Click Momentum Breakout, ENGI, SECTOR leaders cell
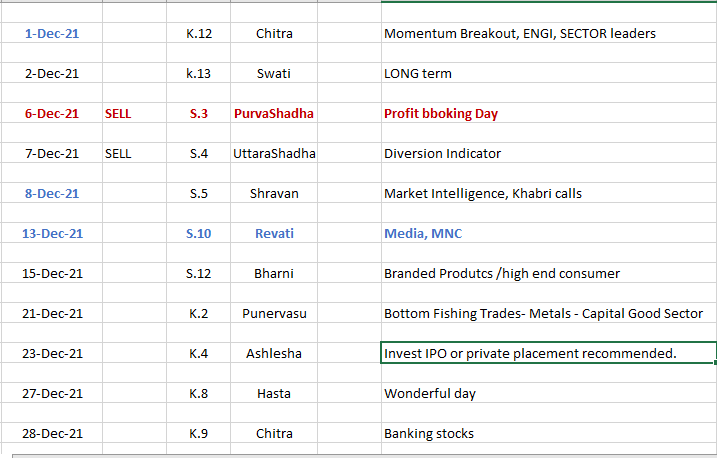 (x=549, y=33)
